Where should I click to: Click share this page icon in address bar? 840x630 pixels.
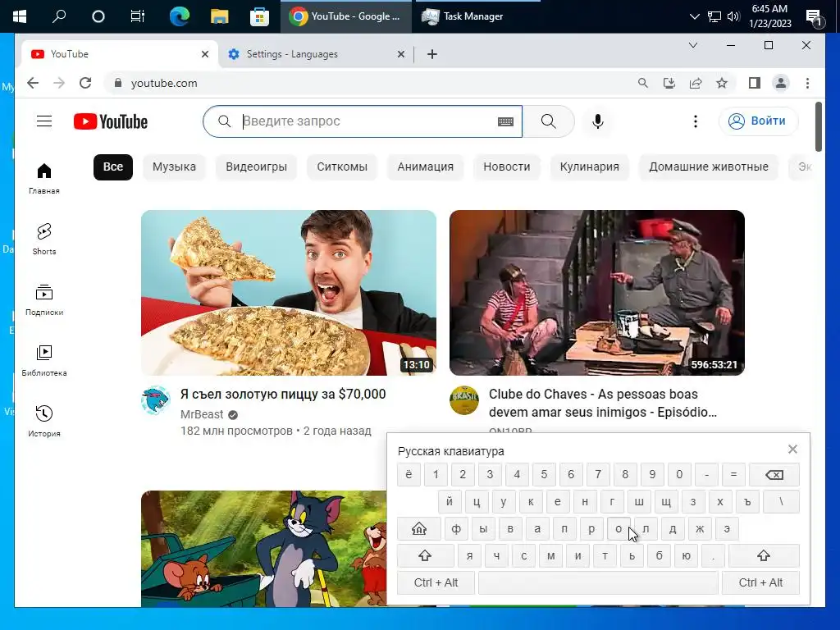(x=696, y=83)
